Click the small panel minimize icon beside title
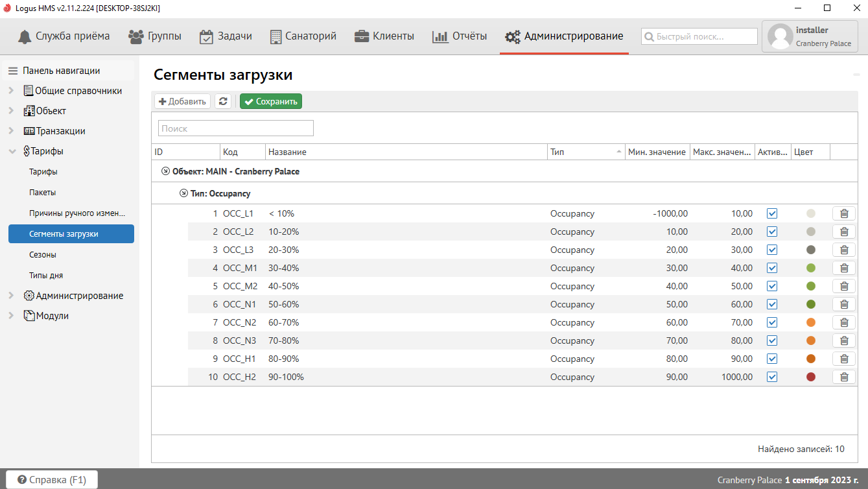The height and width of the screenshot is (489, 868). click(x=856, y=76)
